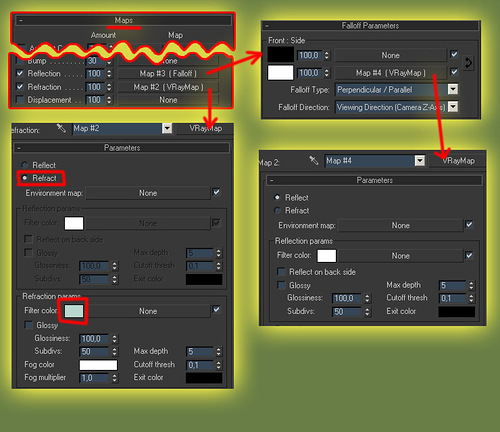Image resolution: width=500 pixels, height=432 pixels.
Task: Select the Refract radio button in Map #2
Action: click(x=24, y=178)
